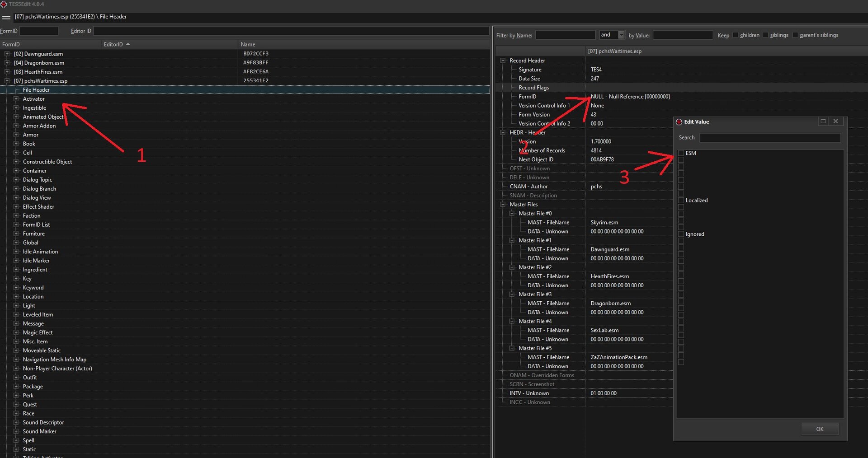Click the NULL - Null Reference FormID value
The height and width of the screenshot is (458, 868).
630,97
